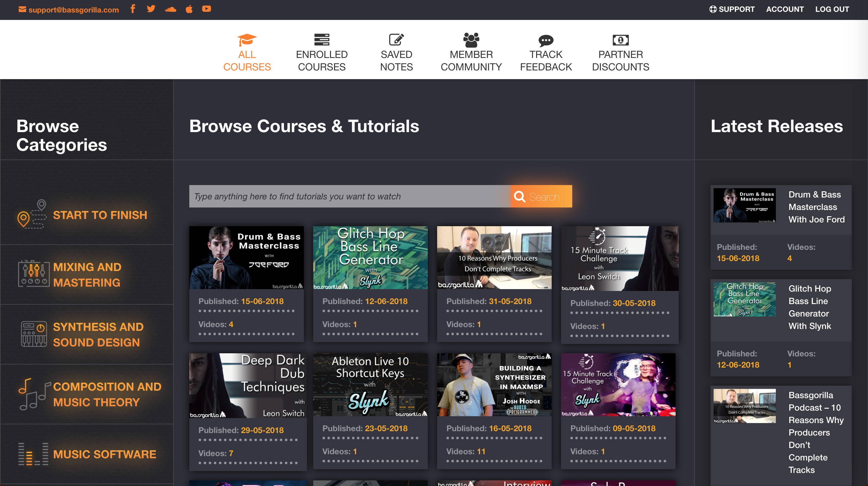Open 10 Reasons Why Producers thumbnail
Image resolution: width=868 pixels, height=486 pixels.
click(x=494, y=258)
